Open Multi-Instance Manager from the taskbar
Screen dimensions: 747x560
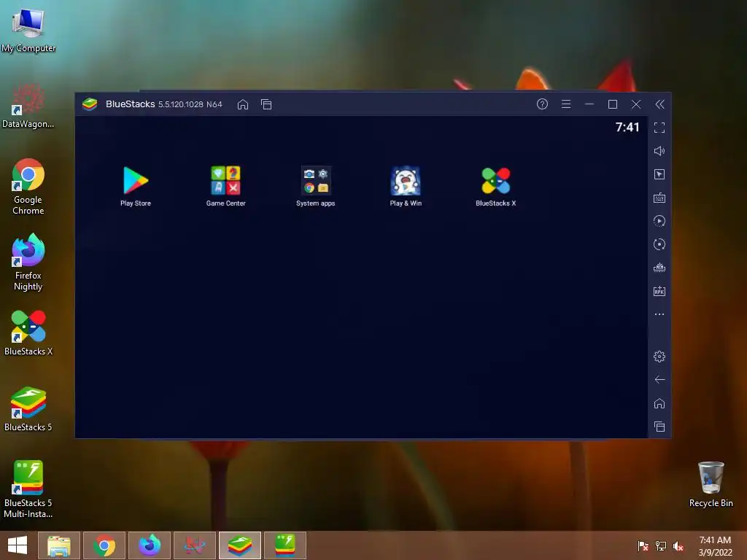(285, 545)
